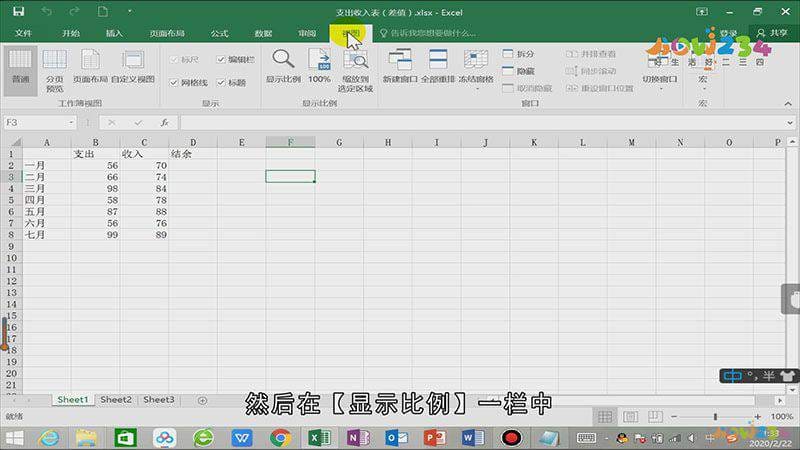Switch to Sheet3 tab
Image resolution: width=800 pixels, height=450 pixels.
tap(159, 400)
